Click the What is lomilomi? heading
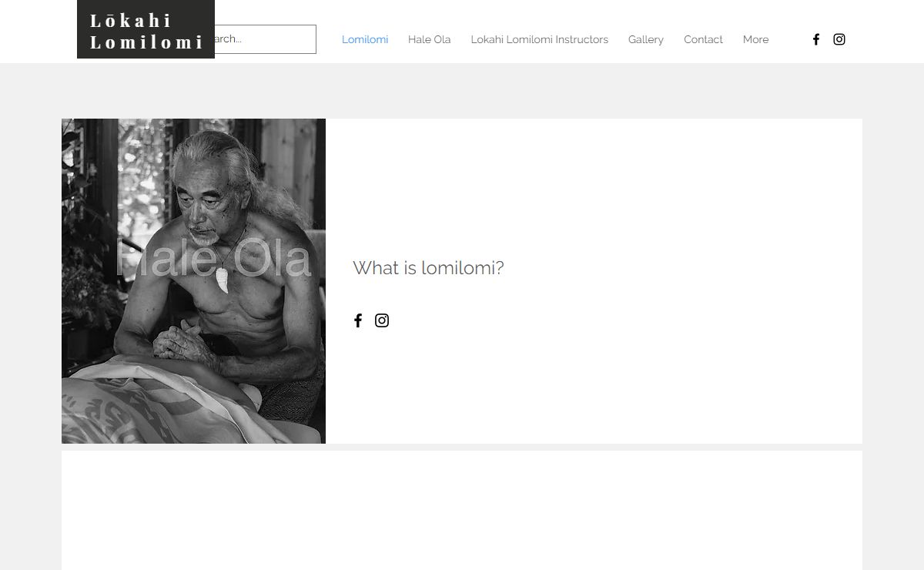924x570 pixels. pyautogui.click(x=428, y=268)
